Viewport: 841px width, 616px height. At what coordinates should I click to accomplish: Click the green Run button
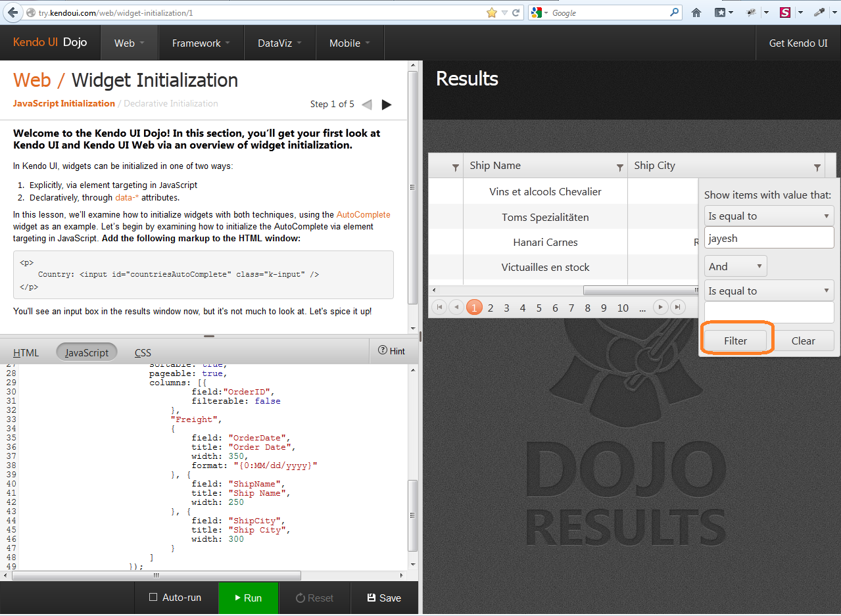click(x=249, y=598)
